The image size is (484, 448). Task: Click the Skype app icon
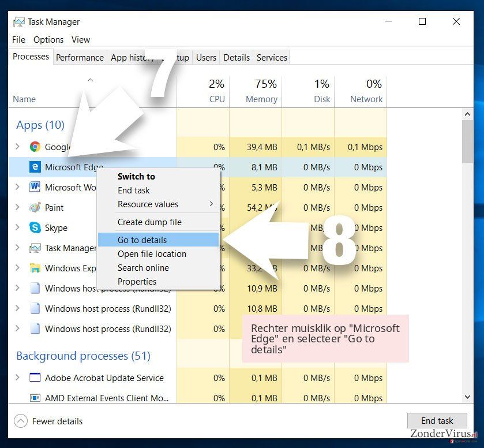tap(35, 227)
